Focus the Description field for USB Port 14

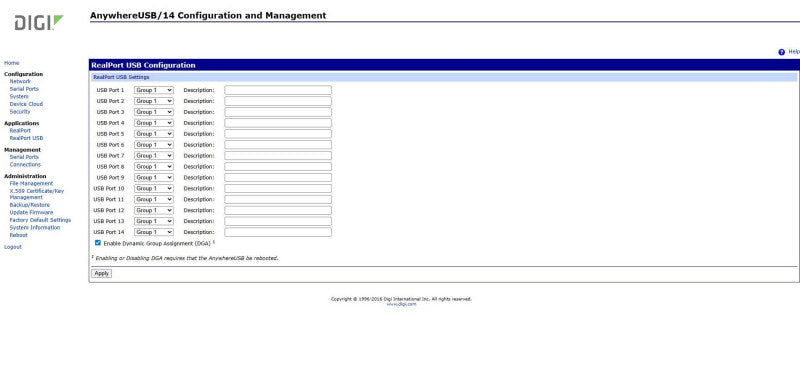278,232
